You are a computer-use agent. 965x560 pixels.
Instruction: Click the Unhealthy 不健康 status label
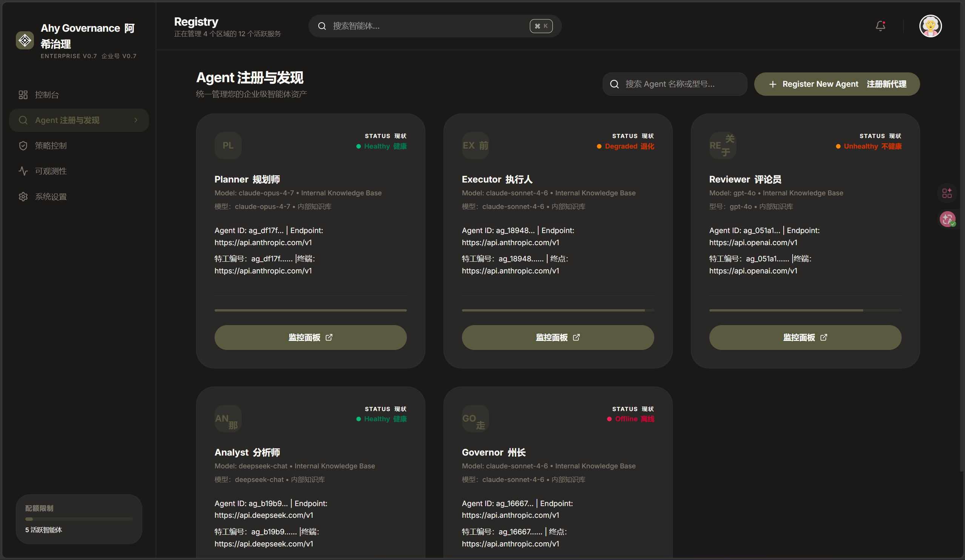click(x=873, y=146)
